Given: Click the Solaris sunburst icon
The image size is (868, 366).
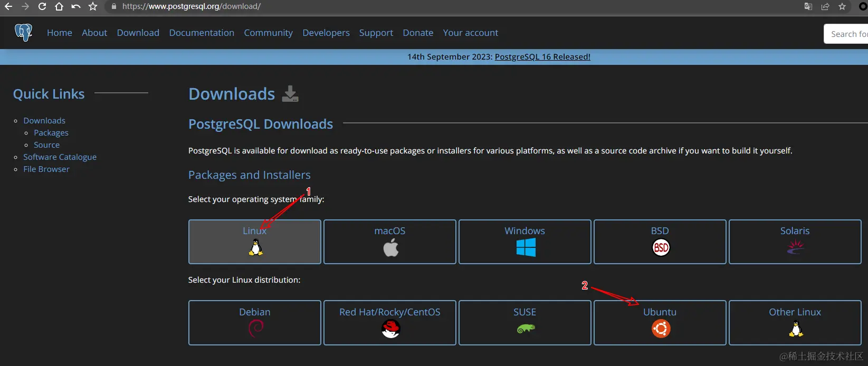Looking at the screenshot, I should (x=795, y=247).
